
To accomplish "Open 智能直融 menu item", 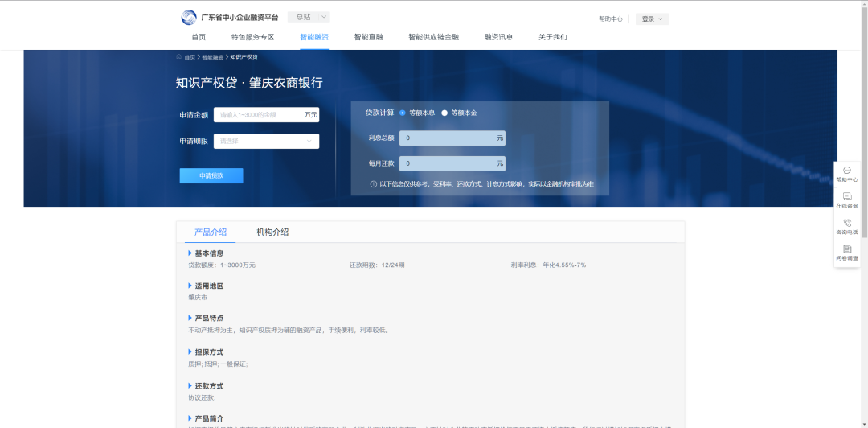I will [x=369, y=37].
